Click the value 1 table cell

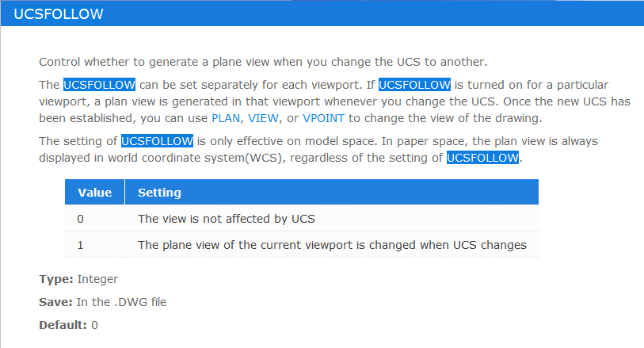pyautogui.click(x=81, y=245)
